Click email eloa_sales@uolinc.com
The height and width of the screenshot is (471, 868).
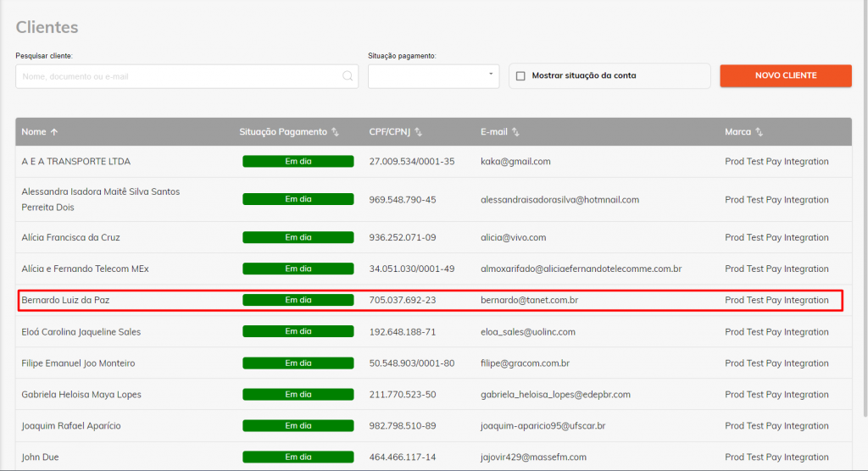tap(528, 332)
